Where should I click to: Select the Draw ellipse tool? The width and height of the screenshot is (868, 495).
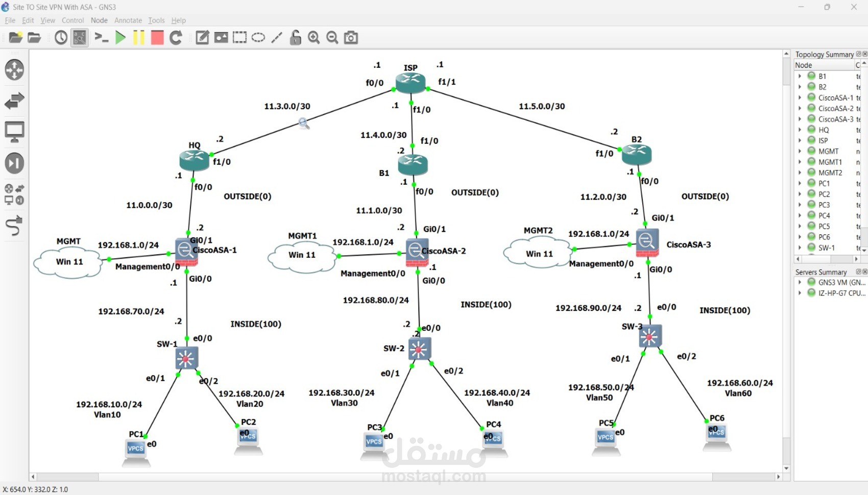click(258, 38)
